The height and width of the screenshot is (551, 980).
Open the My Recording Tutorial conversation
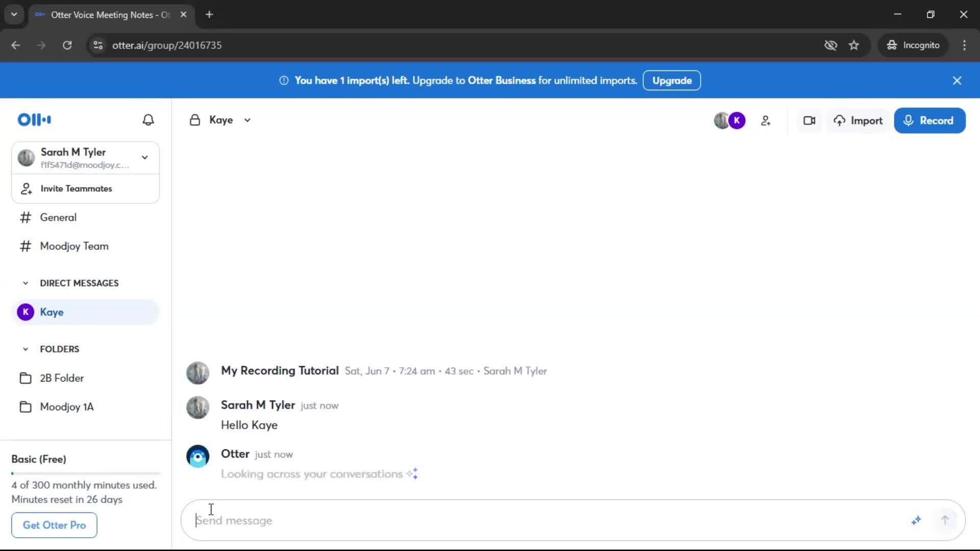point(280,371)
